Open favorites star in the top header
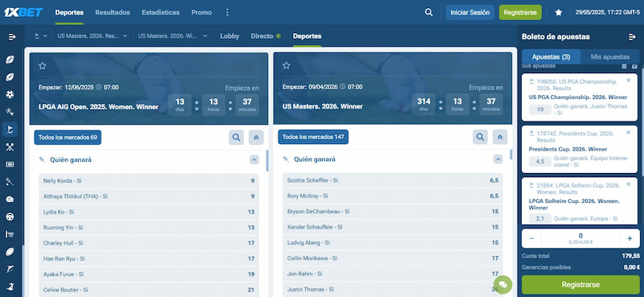644x297 pixels. (x=558, y=12)
